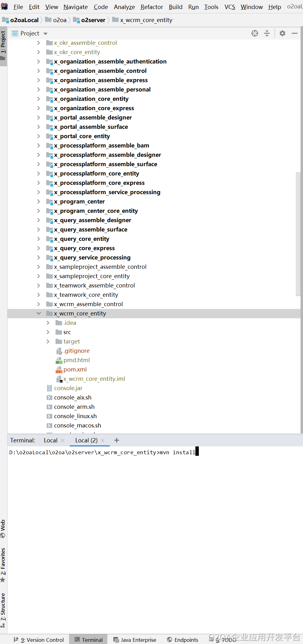This screenshot has height=644, width=303.
Task: Collapse the x_wcrm_core_entity folder
Action: [39, 313]
